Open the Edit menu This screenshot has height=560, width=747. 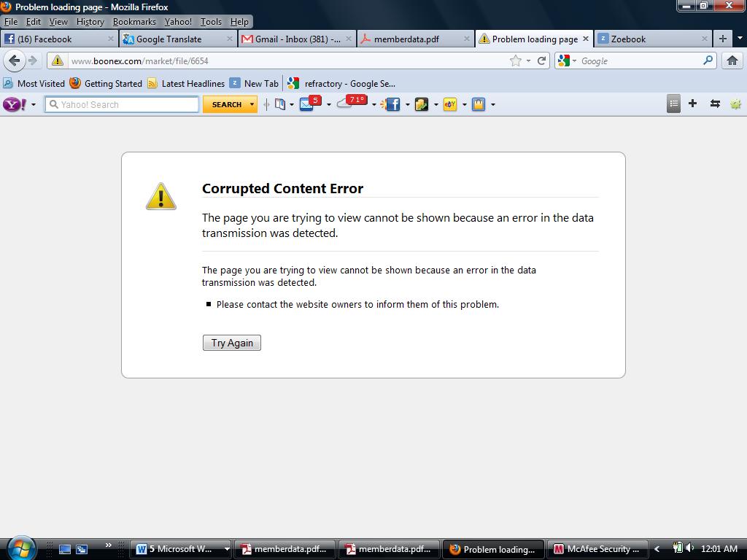coord(33,22)
